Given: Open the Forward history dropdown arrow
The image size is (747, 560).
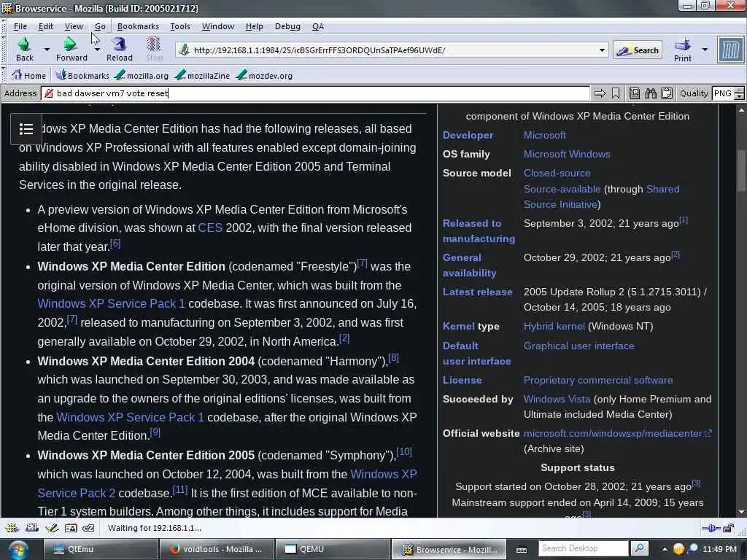Looking at the screenshot, I should click(97, 49).
